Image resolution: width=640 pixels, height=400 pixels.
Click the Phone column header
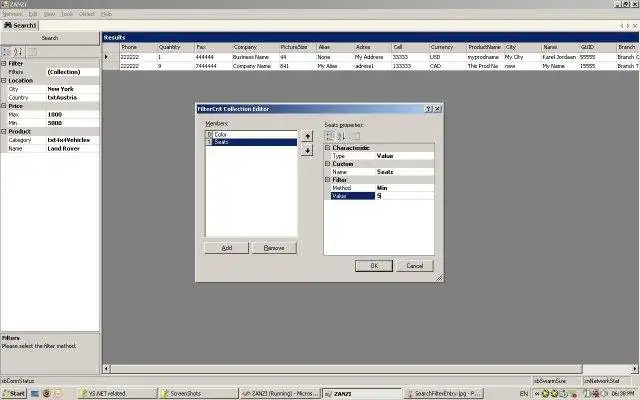pos(138,47)
